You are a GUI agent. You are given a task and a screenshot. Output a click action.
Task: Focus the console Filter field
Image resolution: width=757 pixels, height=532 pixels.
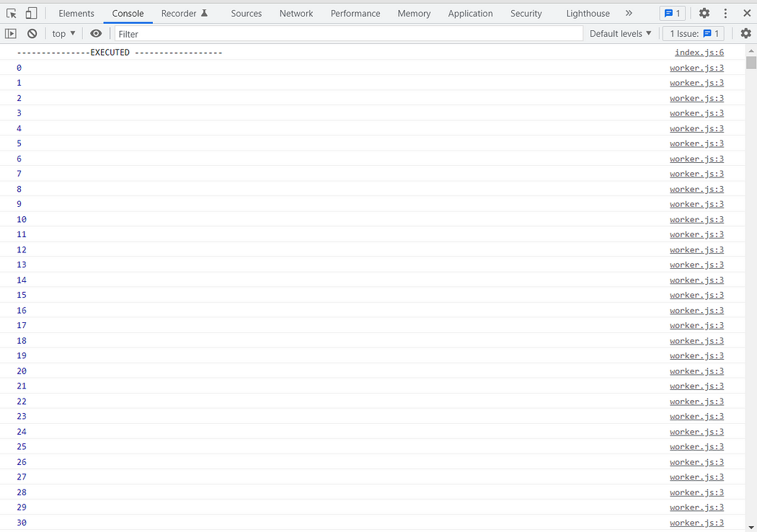click(x=348, y=34)
